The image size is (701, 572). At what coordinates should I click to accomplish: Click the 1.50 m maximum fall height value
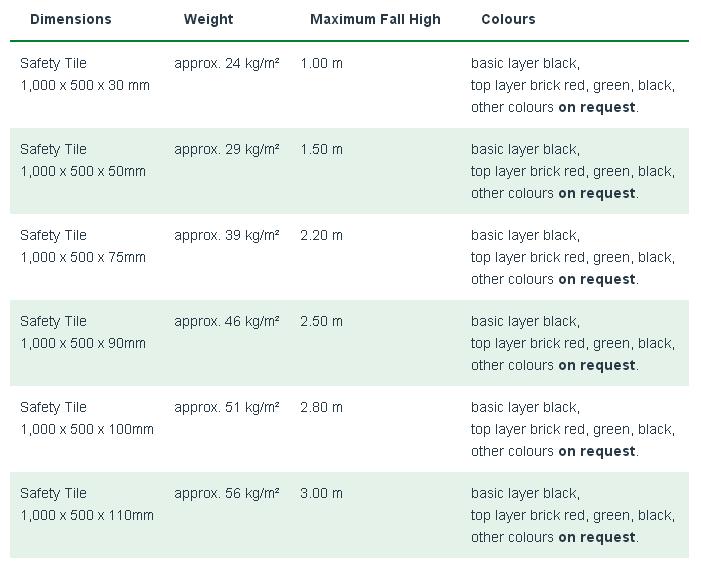pyautogui.click(x=321, y=149)
